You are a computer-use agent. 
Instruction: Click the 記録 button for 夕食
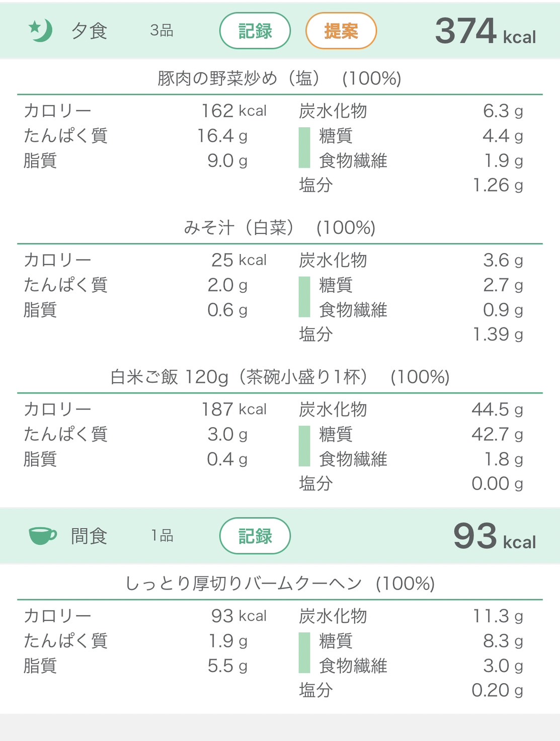[x=255, y=31]
